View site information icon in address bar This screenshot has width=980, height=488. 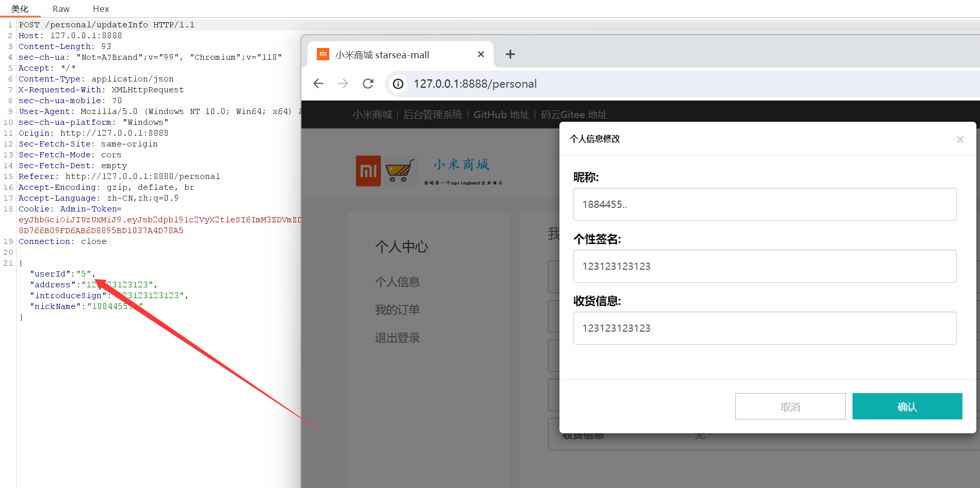[398, 84]
